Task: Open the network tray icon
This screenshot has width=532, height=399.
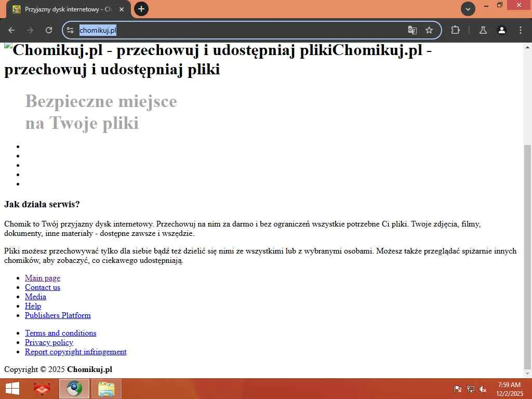Action: (470, 389)
